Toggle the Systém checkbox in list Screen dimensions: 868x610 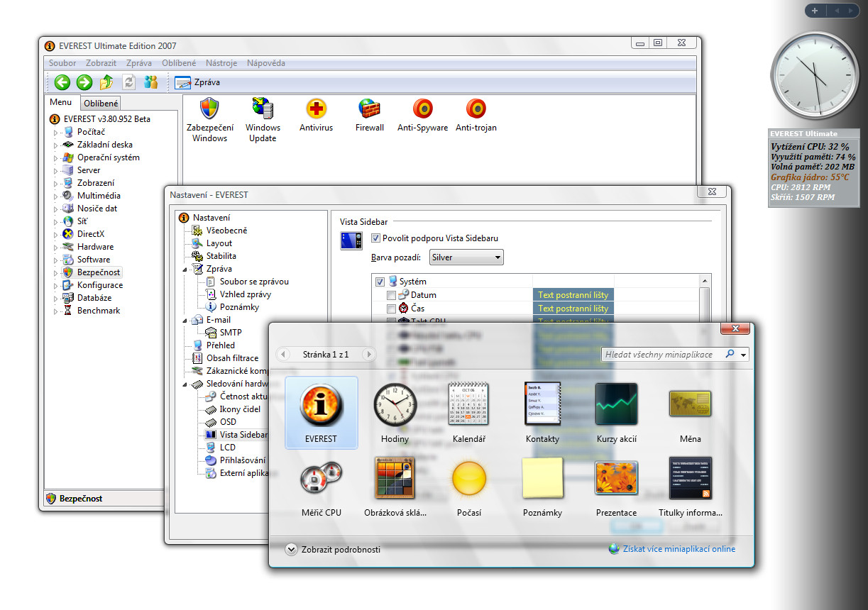[x=380, y=282]
